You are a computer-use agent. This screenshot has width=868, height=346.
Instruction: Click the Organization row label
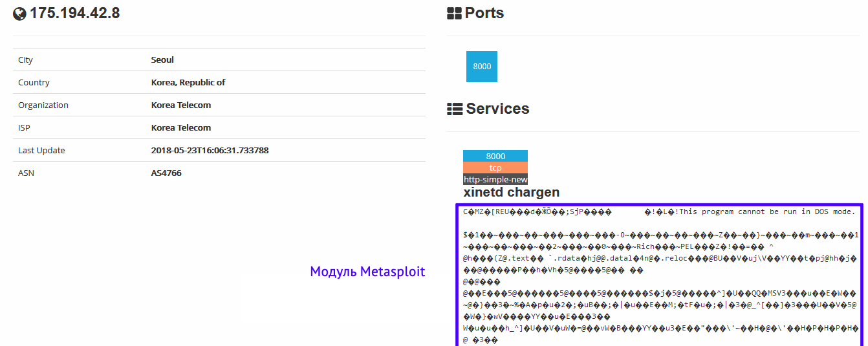[43, 105]
